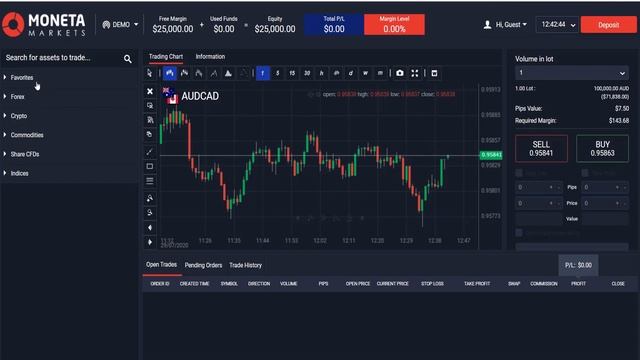Click the red Deposit button
This screenshot has width=640, height=360.
pyautogui.click(x=608, y=25)
